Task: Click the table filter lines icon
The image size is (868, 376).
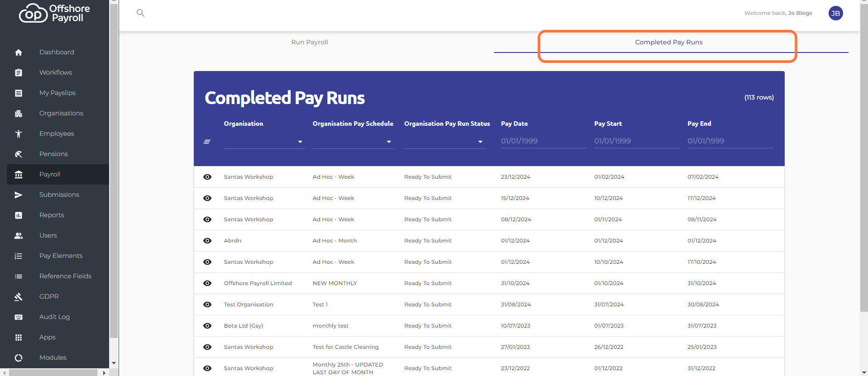Action: tap(207, 142)
